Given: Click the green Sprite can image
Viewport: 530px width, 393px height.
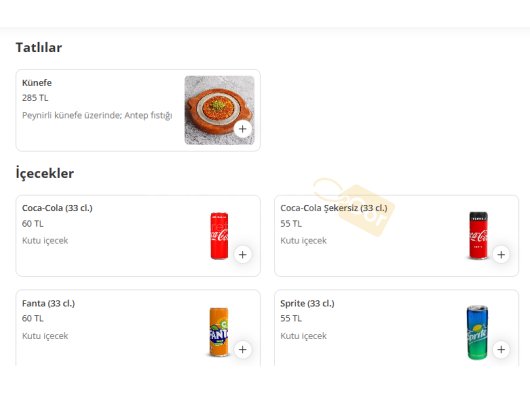Looking at the screenshot, I should 477,332.
